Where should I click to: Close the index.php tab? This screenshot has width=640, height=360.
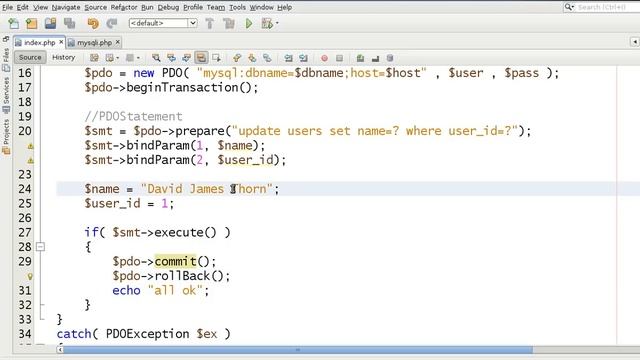(61, 42)
